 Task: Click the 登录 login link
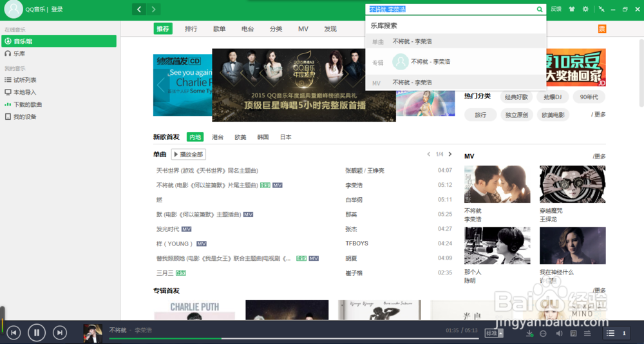tap(57, 10)
